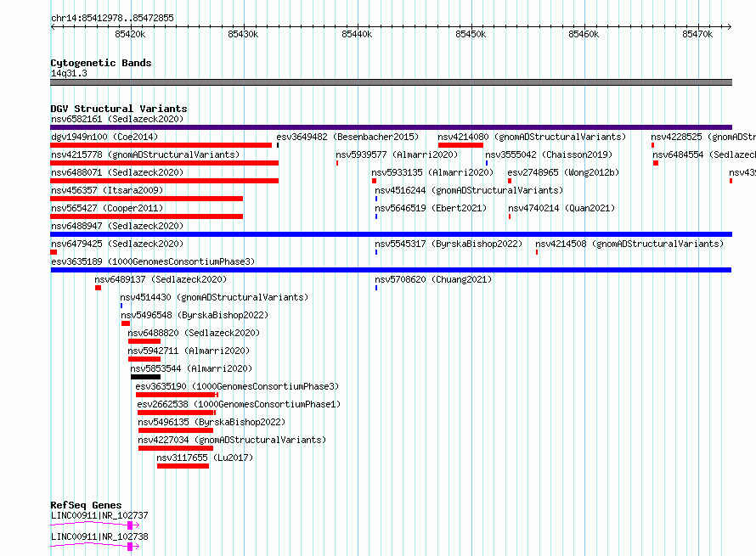756x556 pixels.
Task: Click nsv6488071 (Sedlazeck2020) label
Action: click(117, 172)
